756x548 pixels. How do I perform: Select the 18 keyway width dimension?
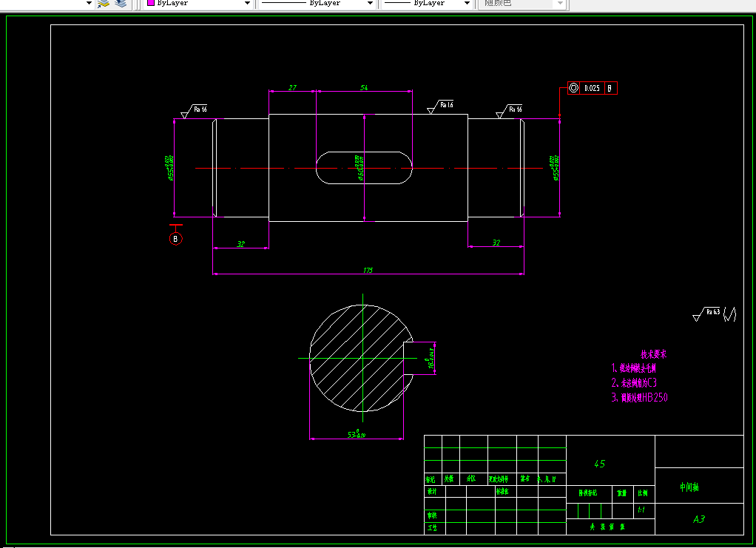click(431, 358)
